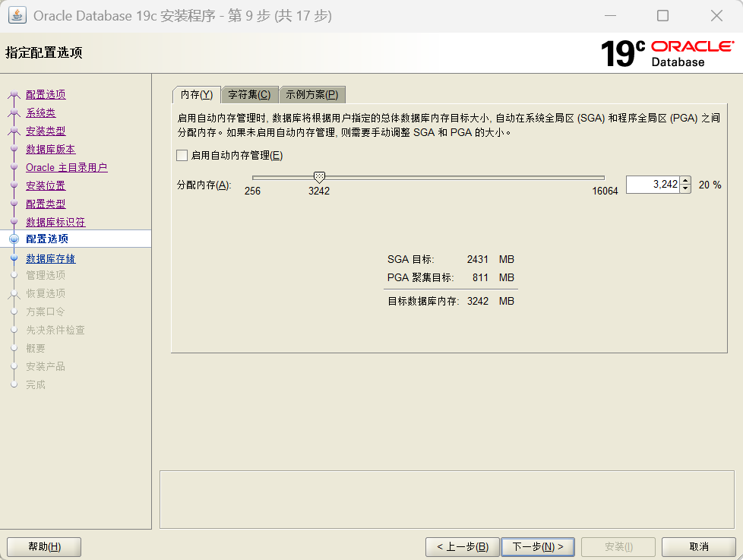743x560 pixels.
Task: Click the Java installer icon in title bar
Action: pyautogui.click(x=17, y=16)
